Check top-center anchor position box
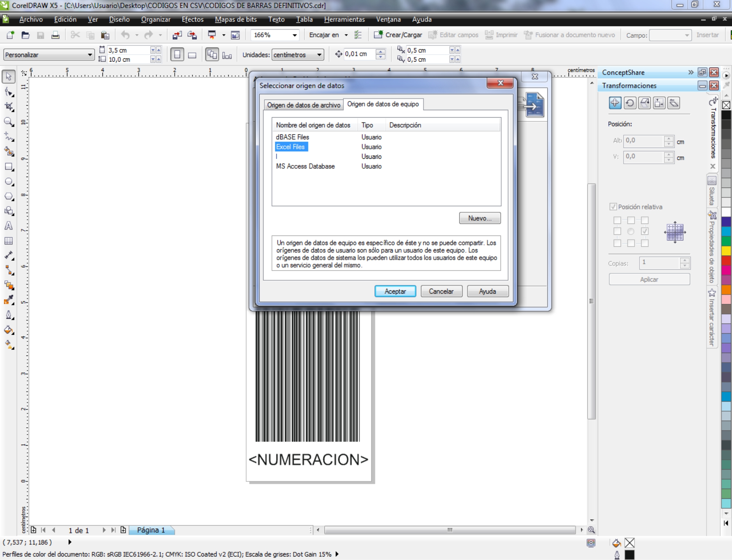The height and width of the screenshot is (560, 732). [x=631, y=220]
